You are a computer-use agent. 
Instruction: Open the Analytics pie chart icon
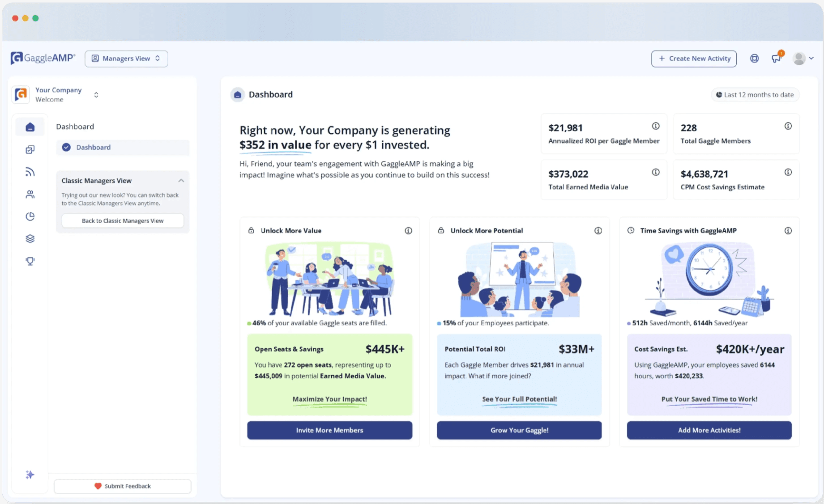(30, 216)
